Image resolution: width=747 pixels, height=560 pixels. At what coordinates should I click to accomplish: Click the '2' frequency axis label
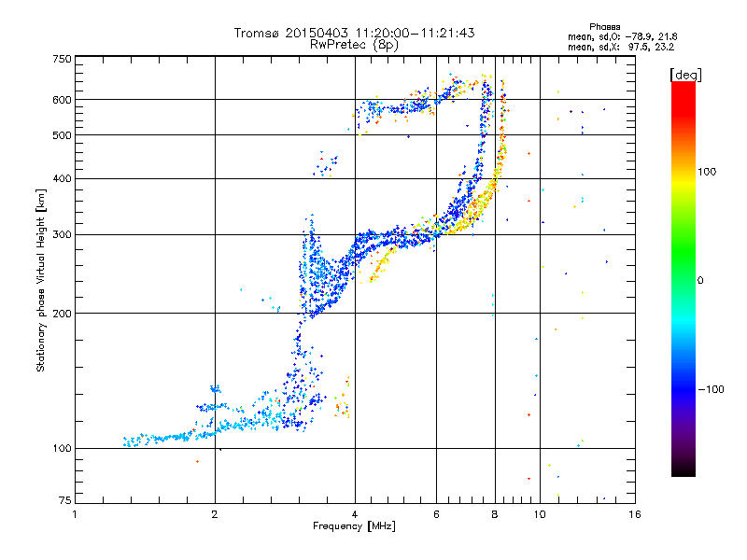tap(215, 514)
